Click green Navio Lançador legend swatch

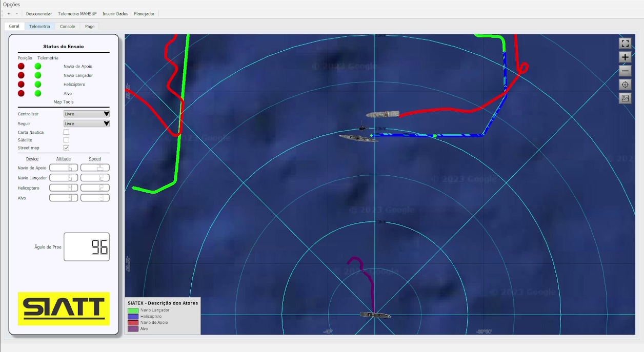click(x=133, y=310)
